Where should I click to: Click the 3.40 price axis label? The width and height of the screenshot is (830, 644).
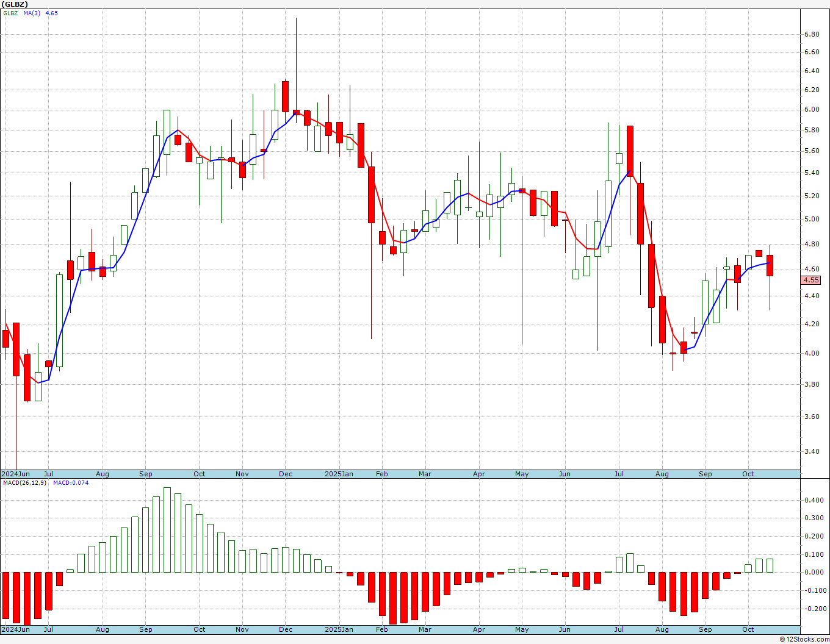tap(811, 451)
